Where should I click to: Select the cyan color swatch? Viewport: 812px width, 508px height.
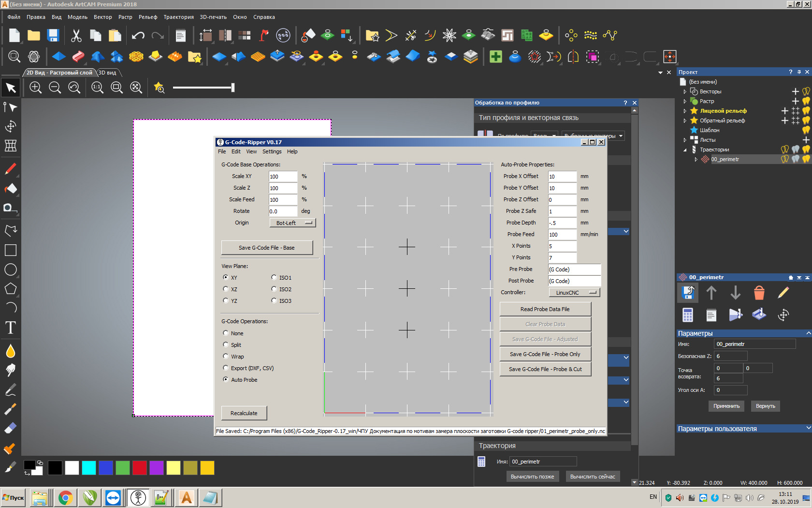pyautogui.click(x=89, y=468)
